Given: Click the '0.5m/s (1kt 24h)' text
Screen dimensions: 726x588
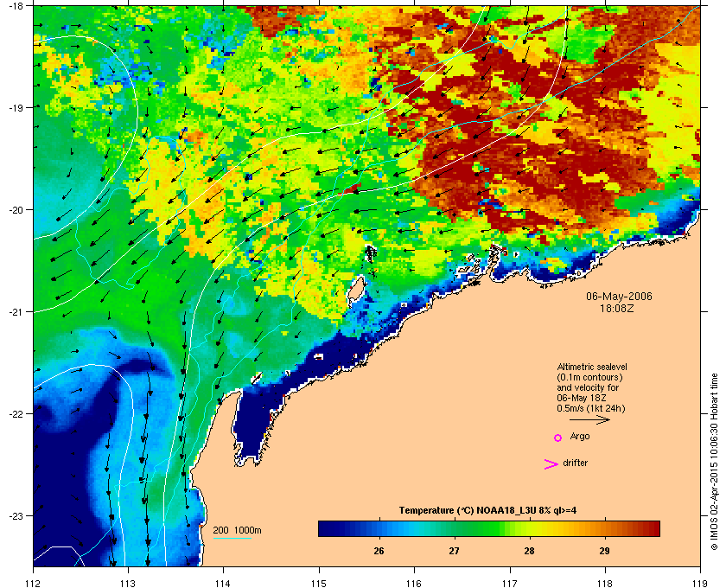Looking at the screenshot, I should tap(591, 409).
